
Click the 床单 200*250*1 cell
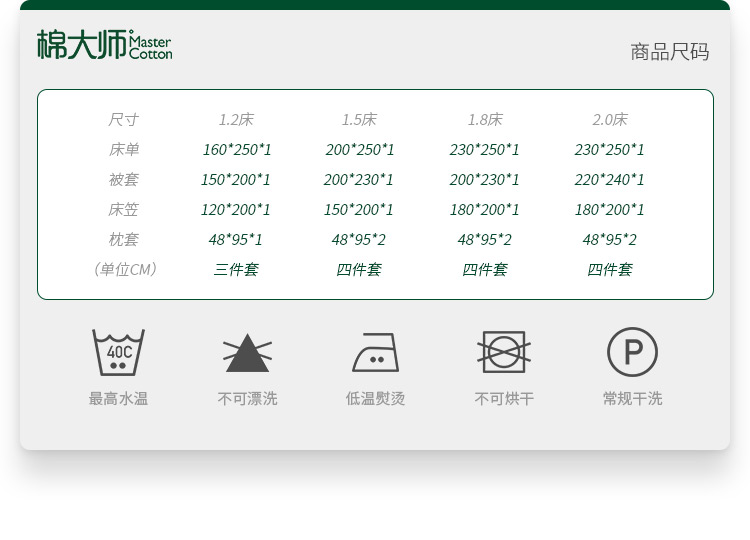[359, 150]
